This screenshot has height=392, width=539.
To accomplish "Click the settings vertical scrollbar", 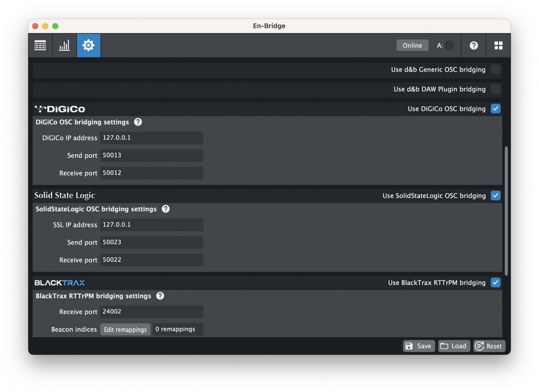I will coord(506,211).
